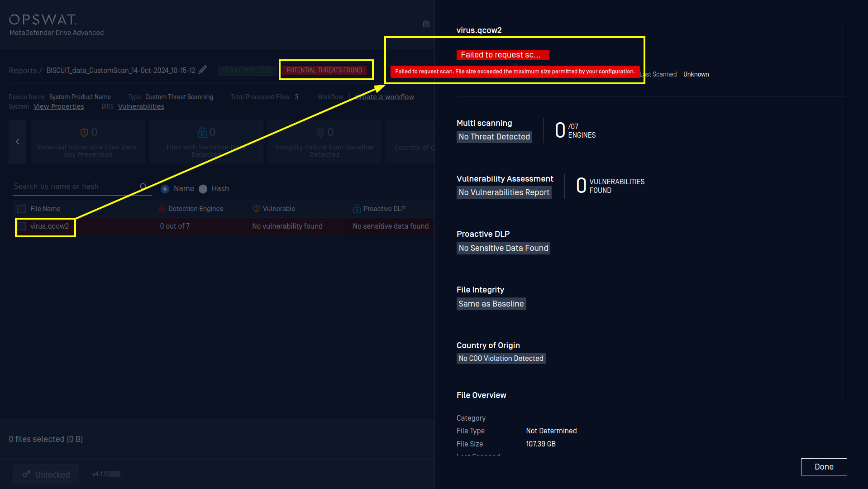The height and width of the screenshot is (489, 868).
Task: Click the Country of Origin summary card
Action: tap(410, 142)
